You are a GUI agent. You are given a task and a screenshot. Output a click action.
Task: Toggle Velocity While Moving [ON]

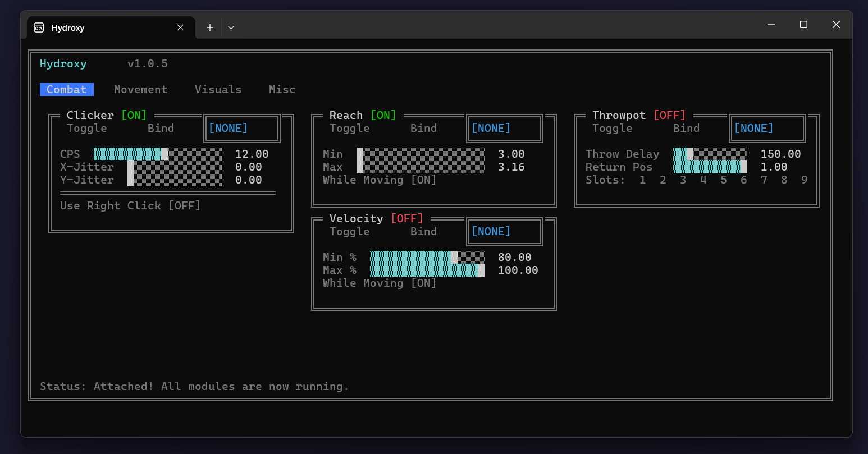click(x=380, y=283)
